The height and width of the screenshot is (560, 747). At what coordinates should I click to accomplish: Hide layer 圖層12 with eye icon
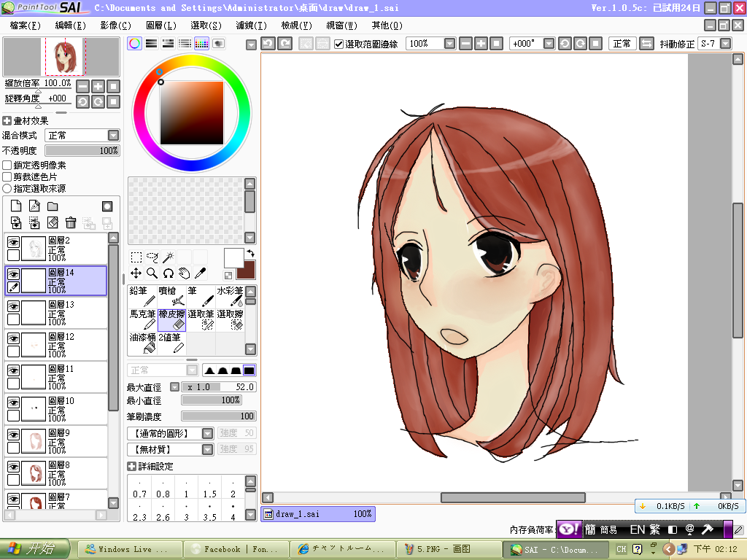click(13, 338)
